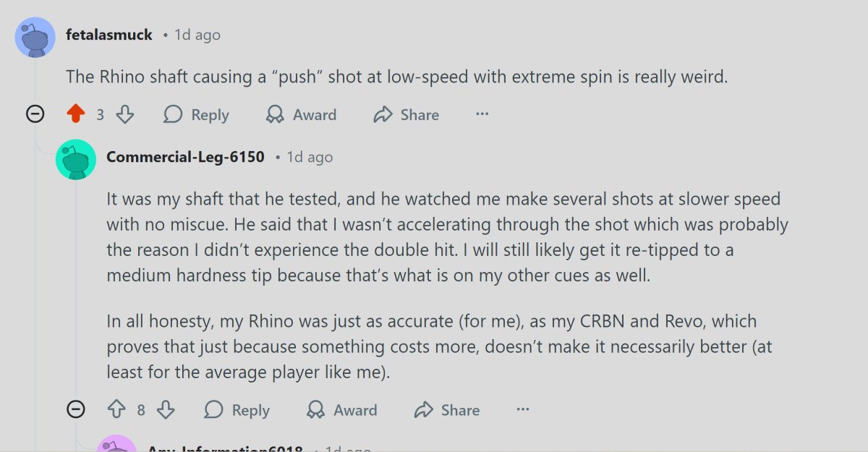868x452 pixels.
Task: Open the overflow menu on fetalasmuck's comment
Action: tap(482, 114)
